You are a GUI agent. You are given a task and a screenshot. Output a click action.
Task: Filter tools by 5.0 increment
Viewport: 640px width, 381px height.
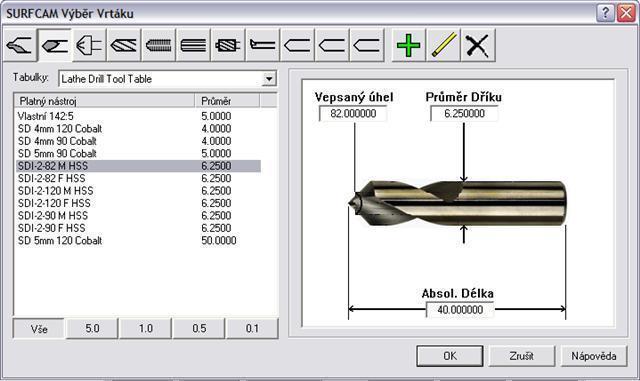pyautogui.click(x=92, y=329)
